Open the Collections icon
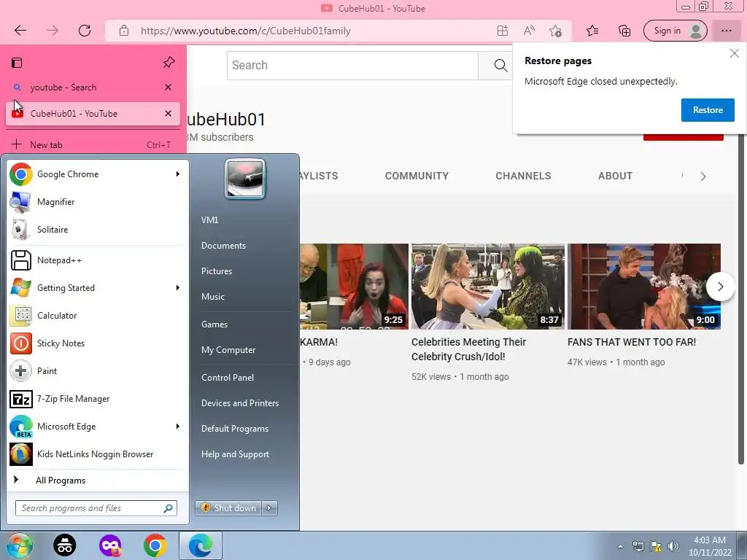The image size is (747, 560). click(x=624, y=31)
